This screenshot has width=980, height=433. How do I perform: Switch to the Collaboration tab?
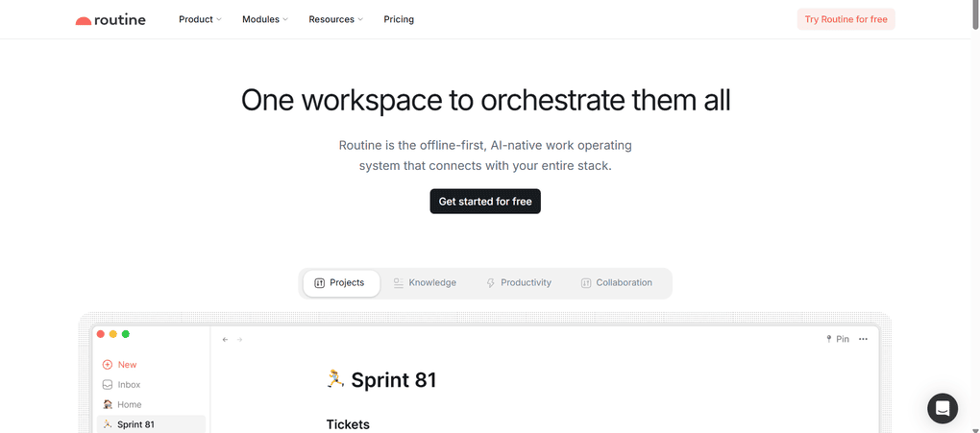tap(616, 283)
